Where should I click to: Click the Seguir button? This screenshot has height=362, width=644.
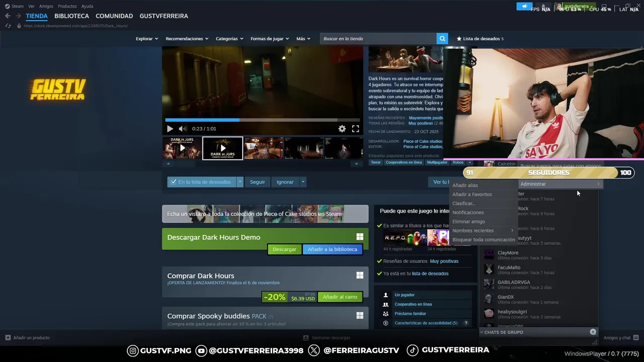coord(257,182)
